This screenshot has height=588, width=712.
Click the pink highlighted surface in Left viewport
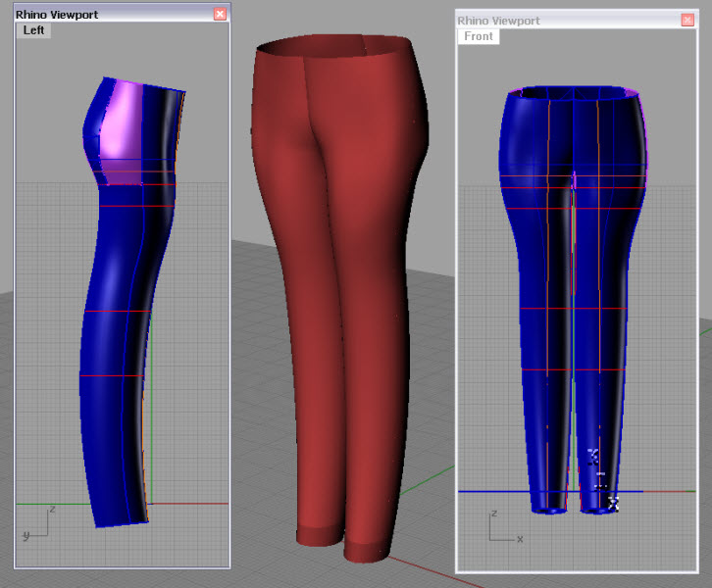(121, 131)
